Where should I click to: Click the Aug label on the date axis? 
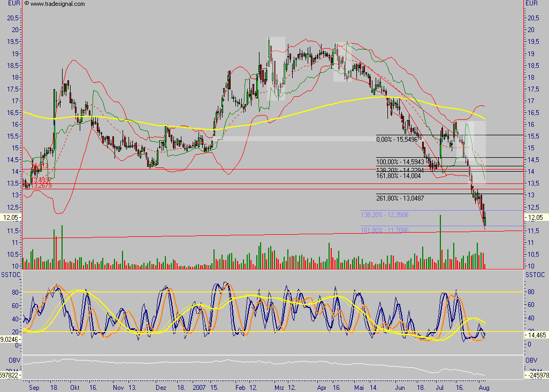point(485,387)
